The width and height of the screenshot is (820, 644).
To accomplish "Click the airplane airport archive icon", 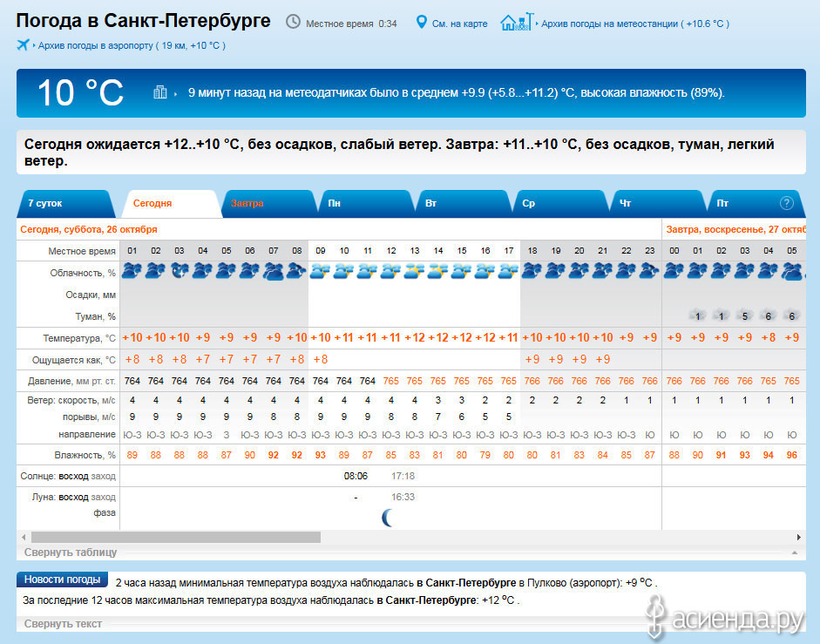I will tap(23, 45).
